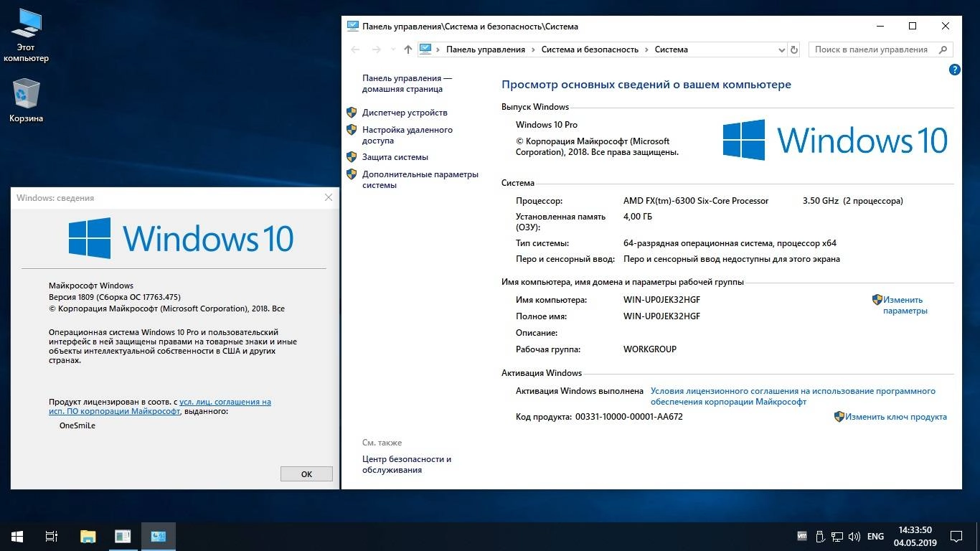Open the Start menu
The image size is (980, 551).
[x=17, y=536]
